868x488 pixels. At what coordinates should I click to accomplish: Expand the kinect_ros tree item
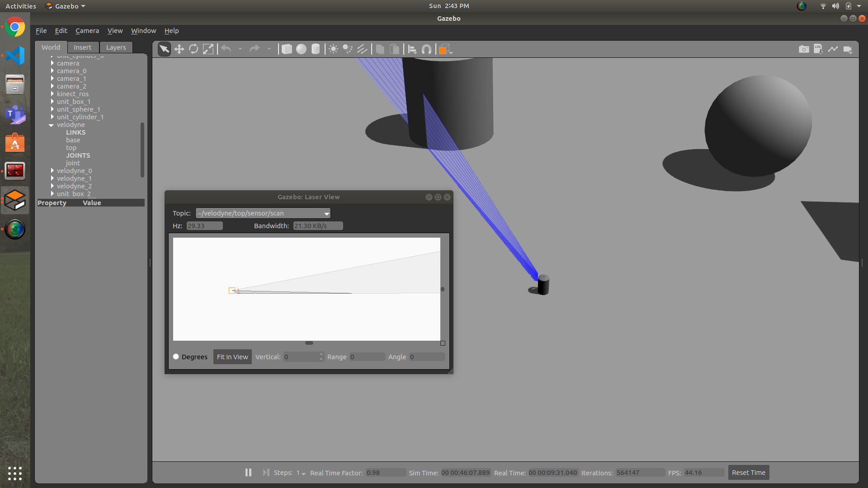pos(52,94)
